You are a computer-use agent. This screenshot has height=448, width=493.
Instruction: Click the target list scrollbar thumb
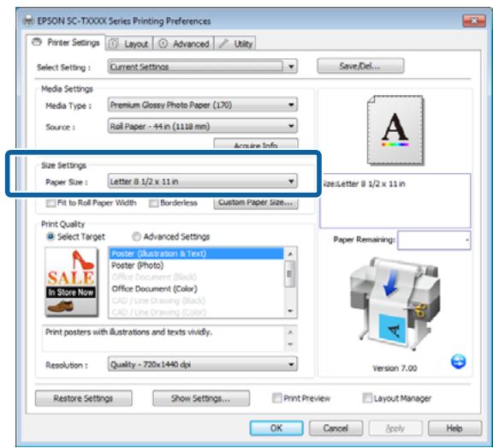pyautogui.click(x=290, y=274)
